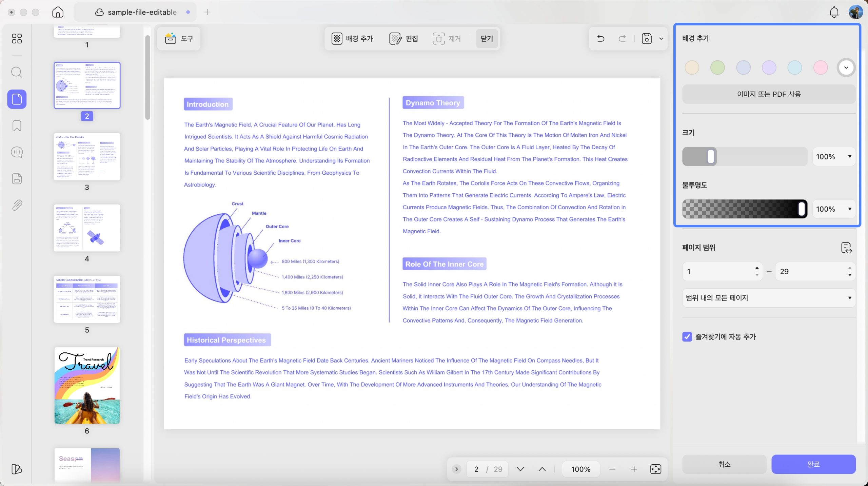Select page 6 Travel thumbnail
Viewport: 868px width, 486px height.
[87, 386]
